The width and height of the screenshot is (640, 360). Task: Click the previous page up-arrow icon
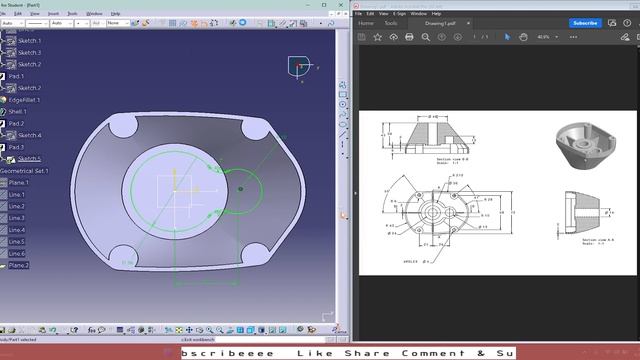[x=442, y=37]
